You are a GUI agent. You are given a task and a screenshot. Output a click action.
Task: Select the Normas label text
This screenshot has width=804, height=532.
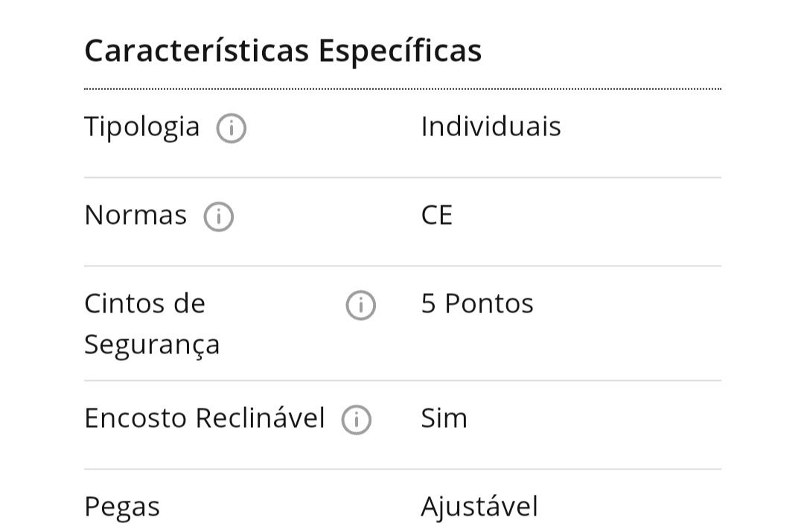click(x=135, y=215)
